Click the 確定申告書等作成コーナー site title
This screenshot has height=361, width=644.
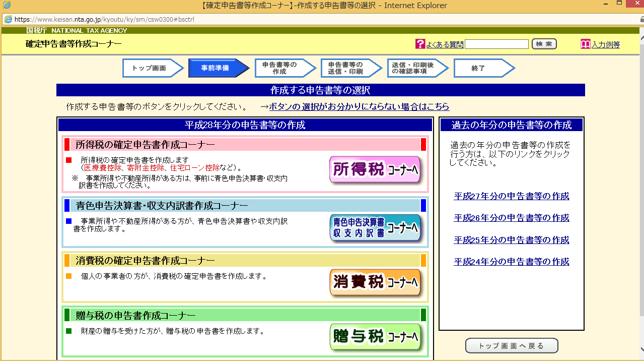coord(74,44)
